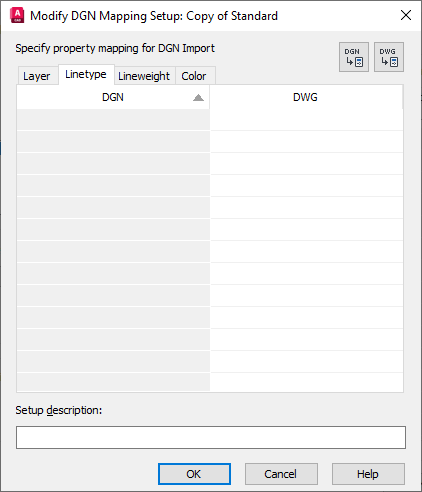Screen dimensions: 422x492
Task: Click the add properties from DGN file icon
Action: [354, 57]
